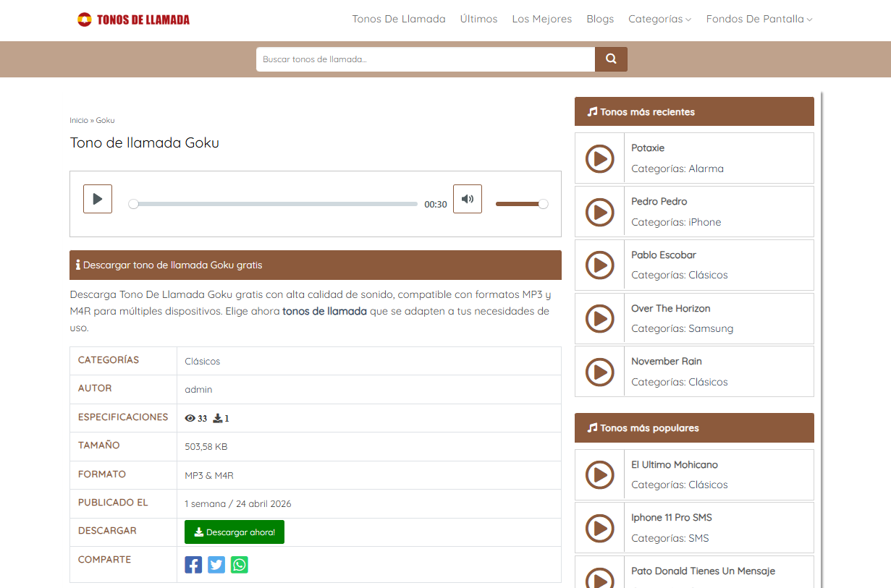Play the Over The Horizon ringtone
This screenshot has width=891, height=588.
599,318
